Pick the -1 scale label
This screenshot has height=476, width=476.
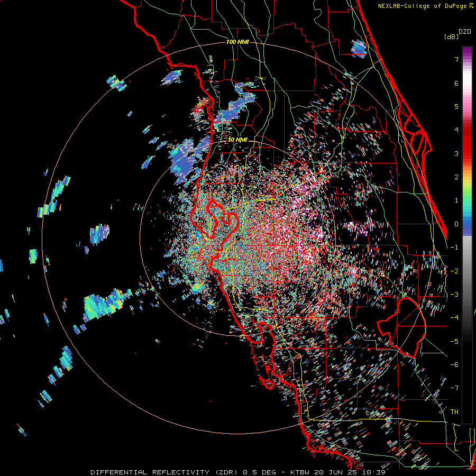[454, 247]
